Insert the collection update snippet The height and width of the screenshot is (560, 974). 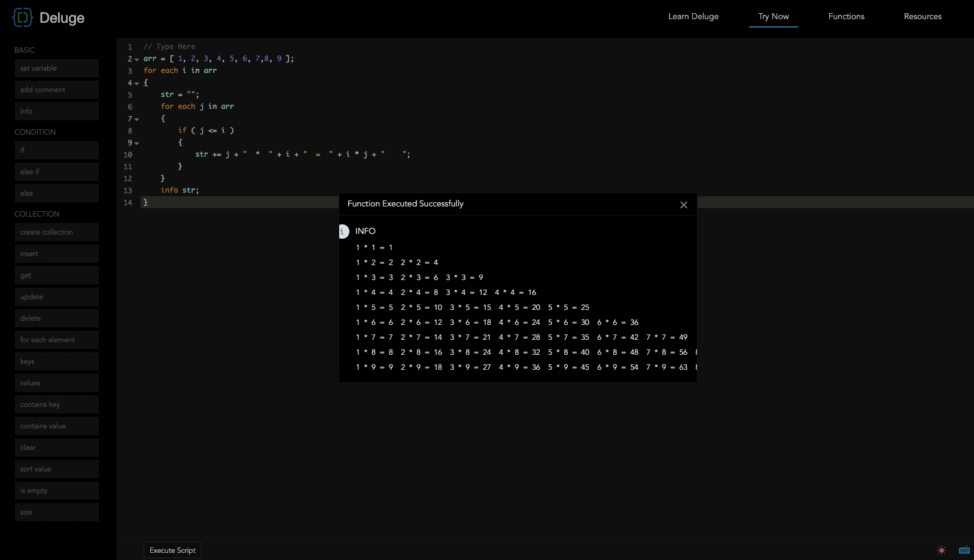point(57,297)
